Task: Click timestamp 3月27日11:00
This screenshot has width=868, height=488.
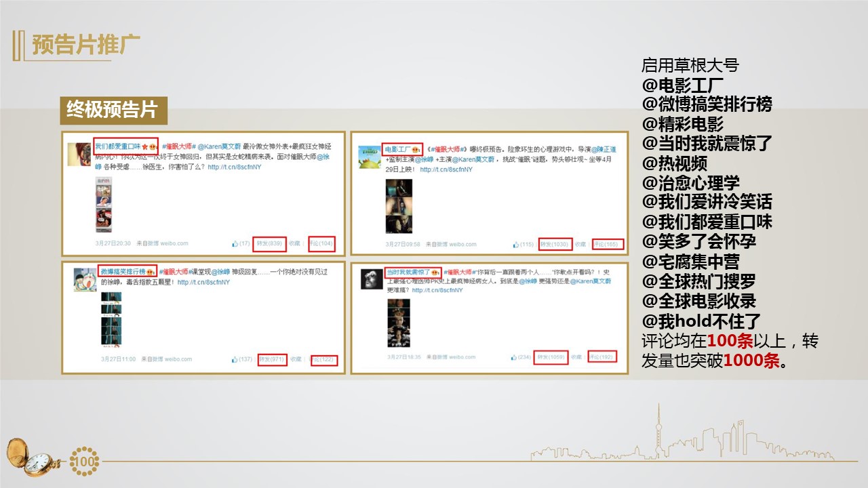Action: coord(119,359)
